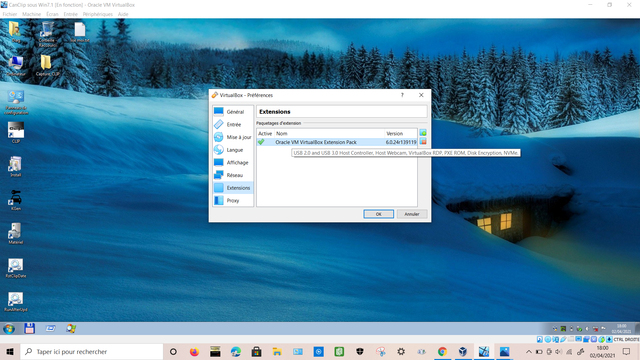
Task: Select the Diag folder desktop icon
Action: 15,32
